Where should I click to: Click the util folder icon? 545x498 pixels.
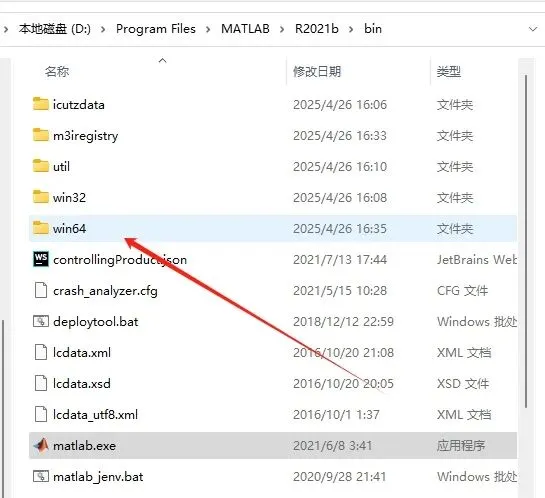pos(41,166)
